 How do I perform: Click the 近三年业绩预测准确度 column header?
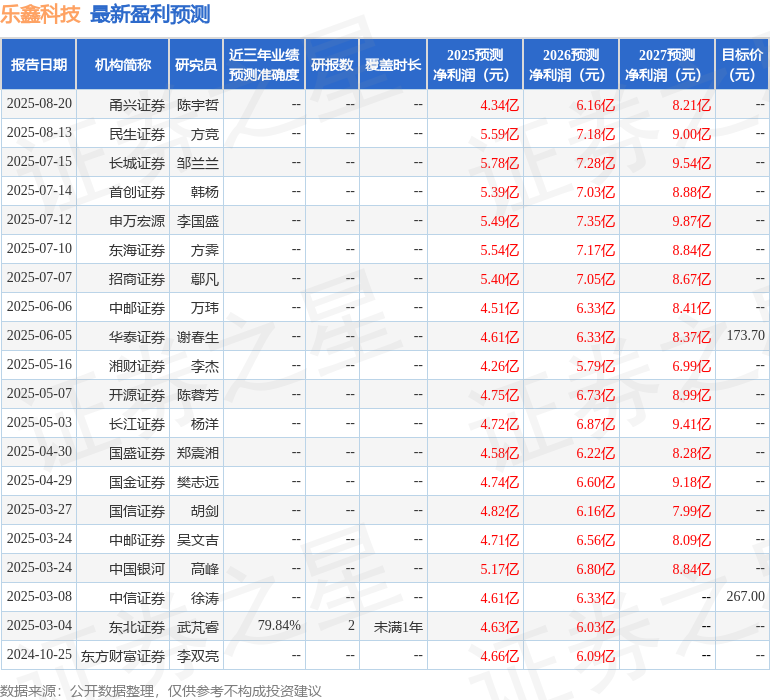coord(264,64)
